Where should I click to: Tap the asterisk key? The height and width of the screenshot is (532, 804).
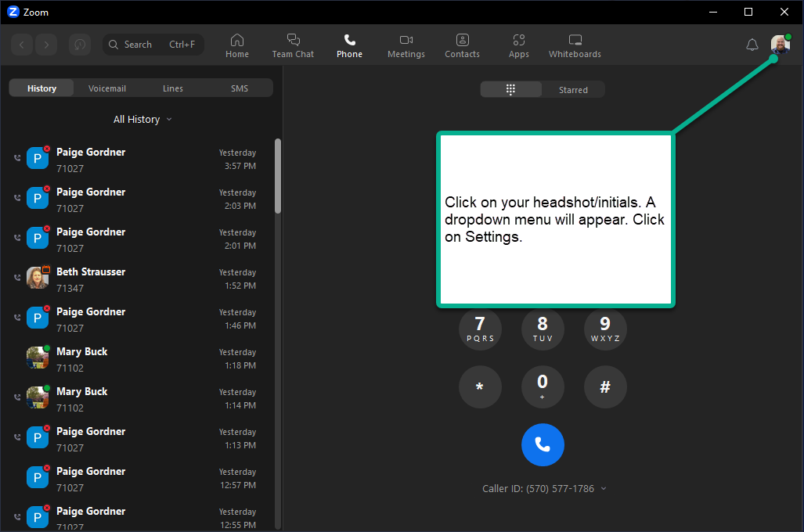coord(480,387)
